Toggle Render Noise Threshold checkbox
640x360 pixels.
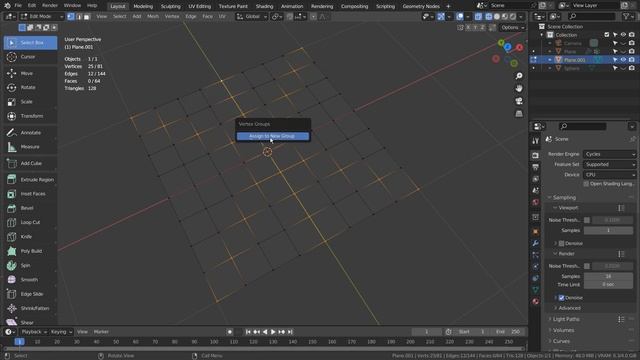coord(587,266)
